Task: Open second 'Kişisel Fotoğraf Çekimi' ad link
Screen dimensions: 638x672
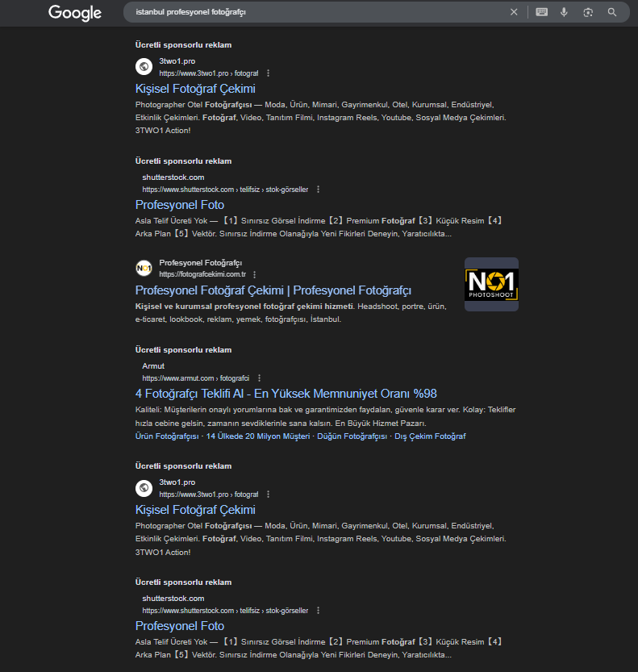Action: [195, 510]
